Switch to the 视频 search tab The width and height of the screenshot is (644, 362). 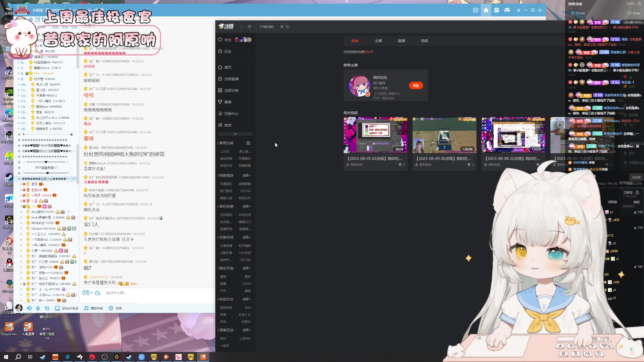coord(424,41)
